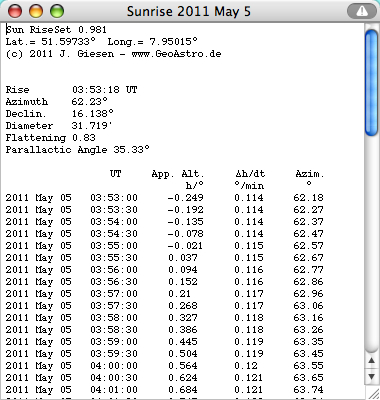Click the altitude value 0.327
This screenshot has width=380, height=400.
[183, 318]
